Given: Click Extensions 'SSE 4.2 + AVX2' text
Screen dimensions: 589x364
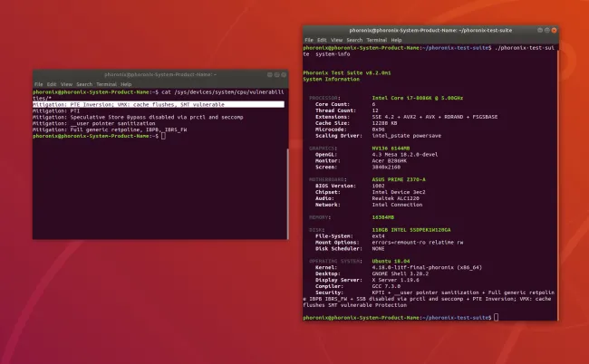Looking at the screenshot, I should click(x=435, y=117).
